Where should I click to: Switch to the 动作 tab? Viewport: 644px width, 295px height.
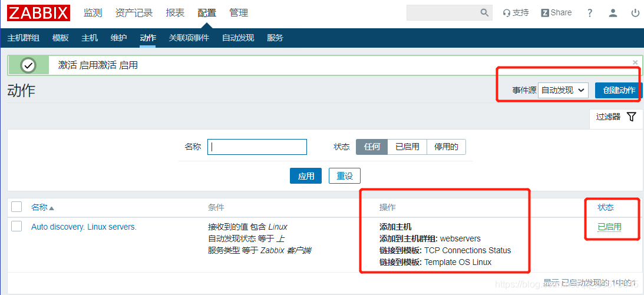(x=148, y=38)
